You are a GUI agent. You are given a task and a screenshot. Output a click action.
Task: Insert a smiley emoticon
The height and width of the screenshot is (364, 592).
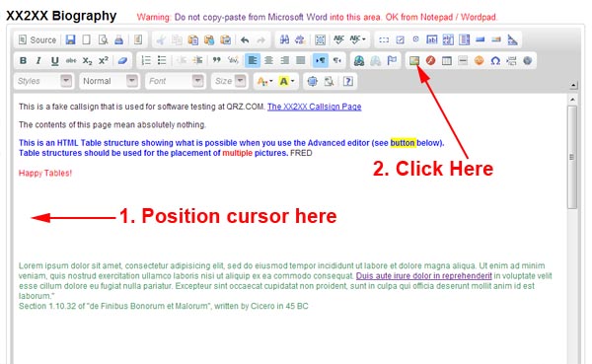pyautogui.click(x=479, y=60)
